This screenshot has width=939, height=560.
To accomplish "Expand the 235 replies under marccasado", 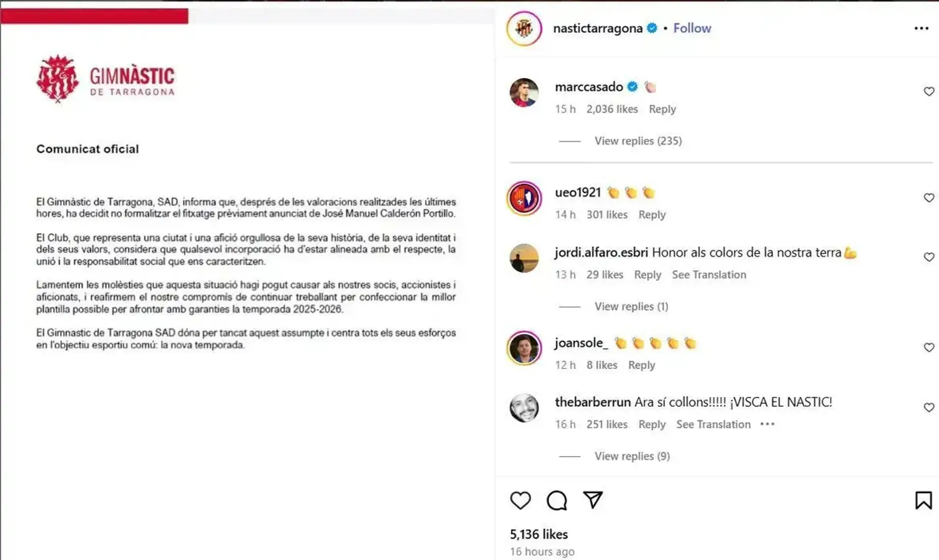I will tap(638, 141).
